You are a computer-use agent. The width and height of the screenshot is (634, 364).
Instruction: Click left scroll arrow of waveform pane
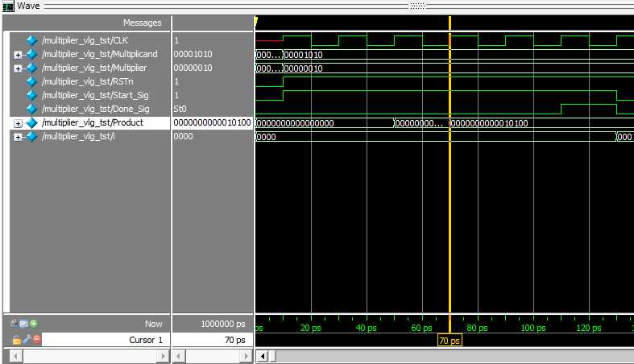(x=263, y=356)
